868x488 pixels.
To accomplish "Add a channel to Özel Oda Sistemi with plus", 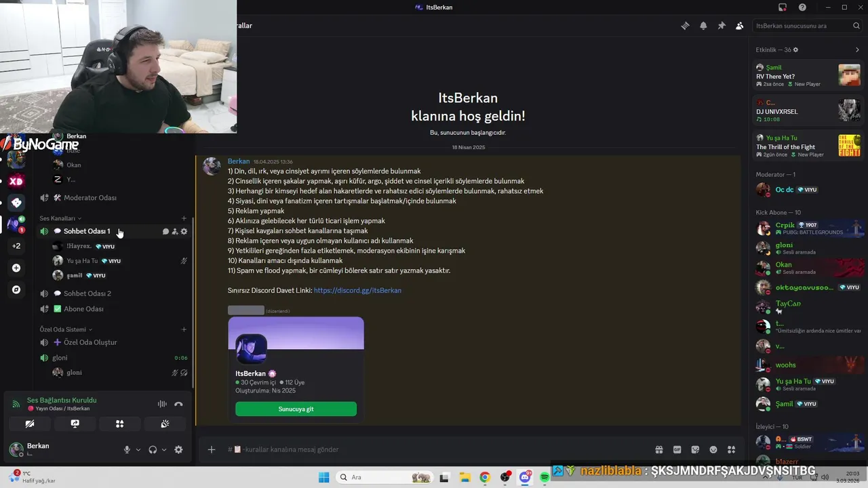I will [184, 329].
